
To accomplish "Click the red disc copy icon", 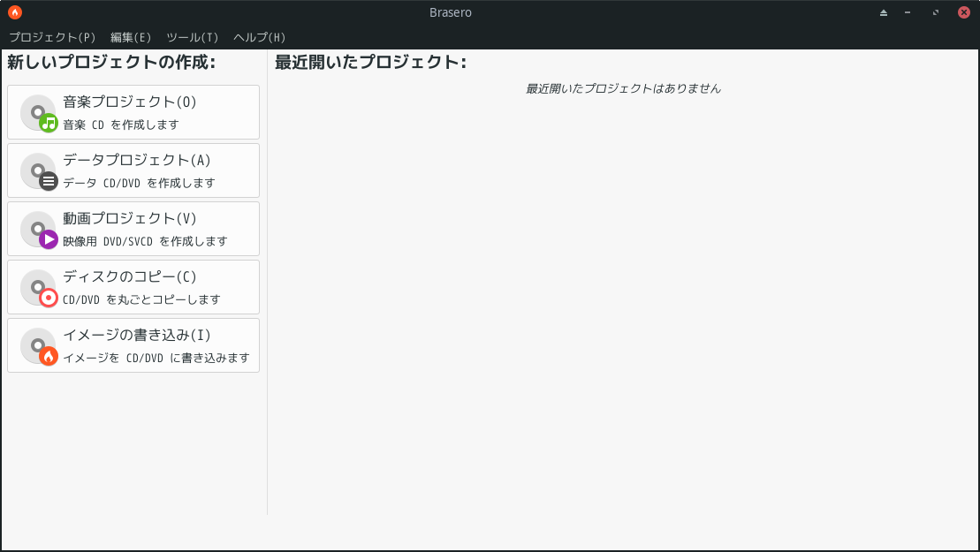I will coord(39,288).
